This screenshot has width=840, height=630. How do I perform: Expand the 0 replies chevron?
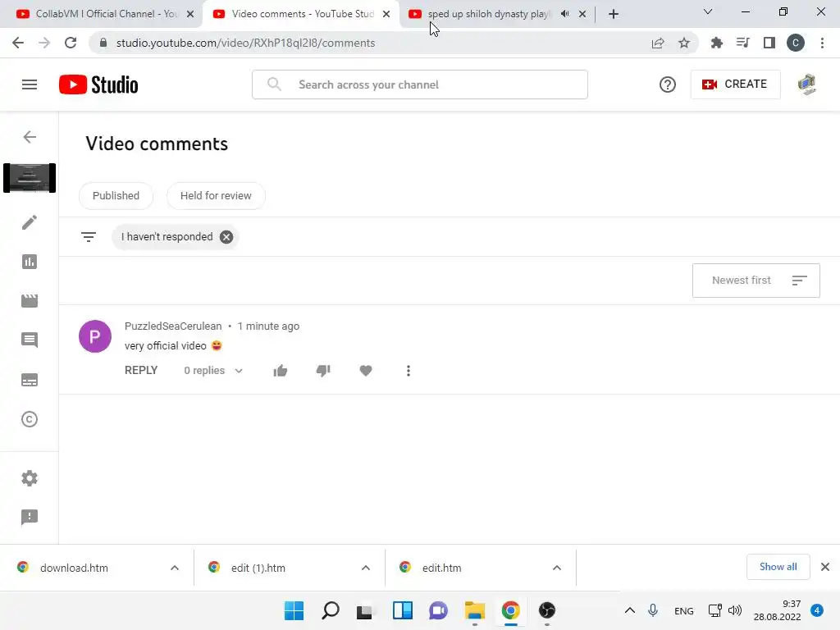point(239,371)
